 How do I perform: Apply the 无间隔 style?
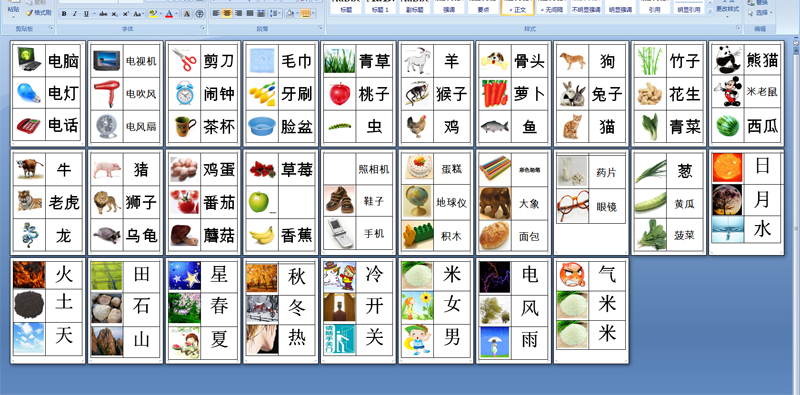point(552,7)
